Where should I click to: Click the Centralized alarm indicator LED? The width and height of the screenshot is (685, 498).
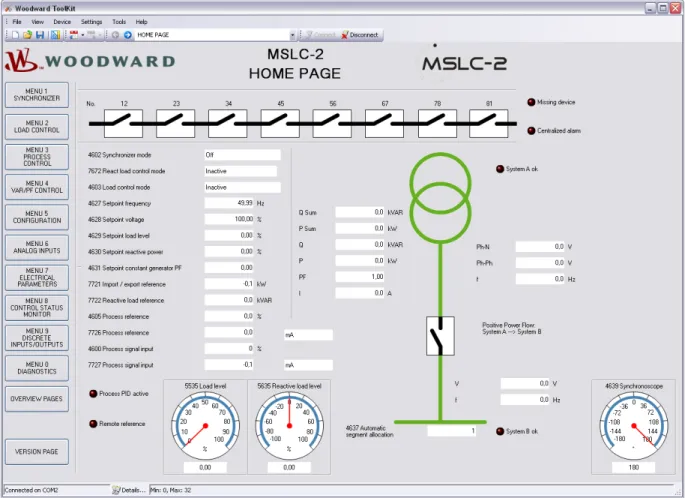[x=531, y=131]
